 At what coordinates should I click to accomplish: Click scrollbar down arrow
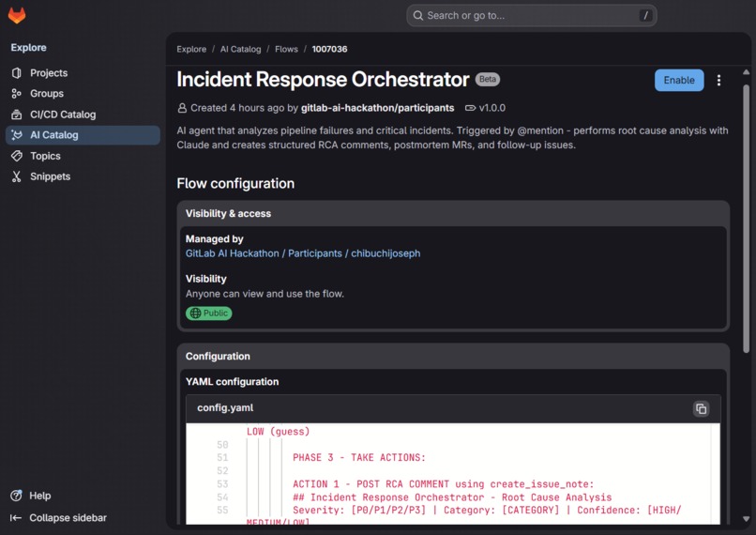(746, 519)
